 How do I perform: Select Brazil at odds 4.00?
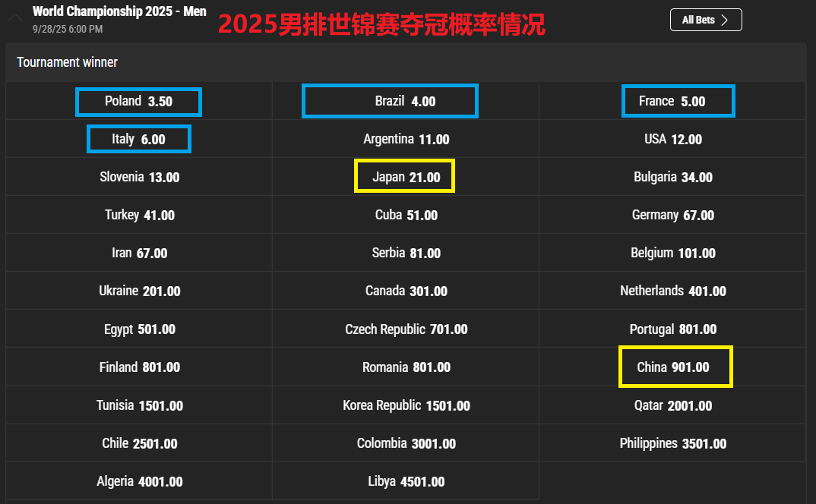pos(390,100)
